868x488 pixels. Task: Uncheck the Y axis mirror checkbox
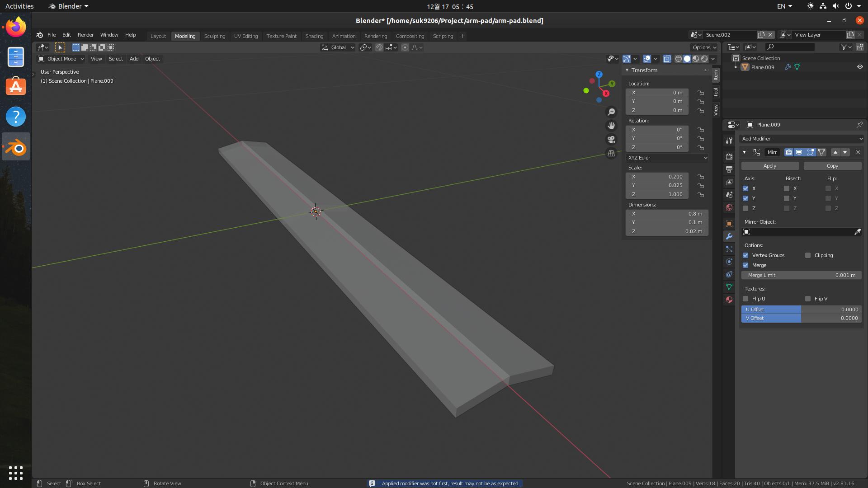coord(745,198)
